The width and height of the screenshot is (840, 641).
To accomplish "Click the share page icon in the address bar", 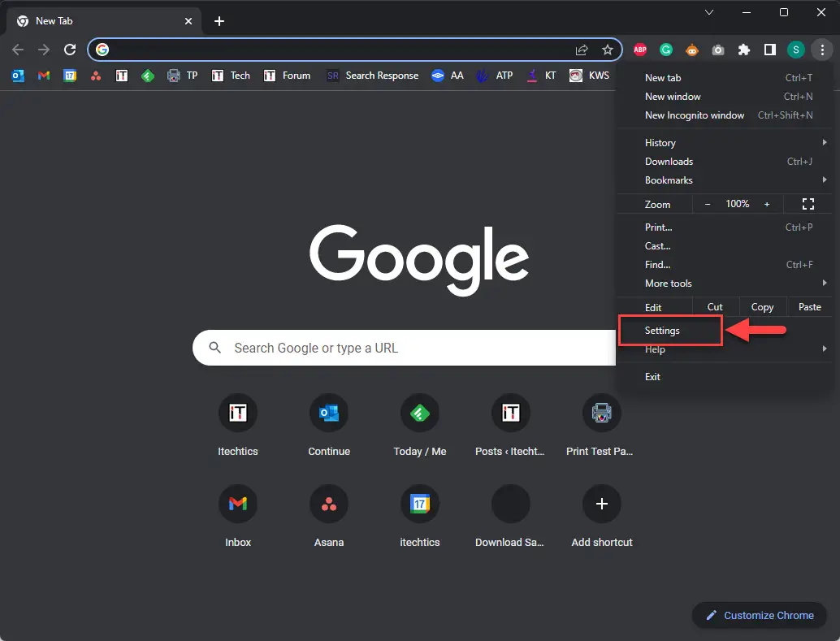I will coord(582,50).
